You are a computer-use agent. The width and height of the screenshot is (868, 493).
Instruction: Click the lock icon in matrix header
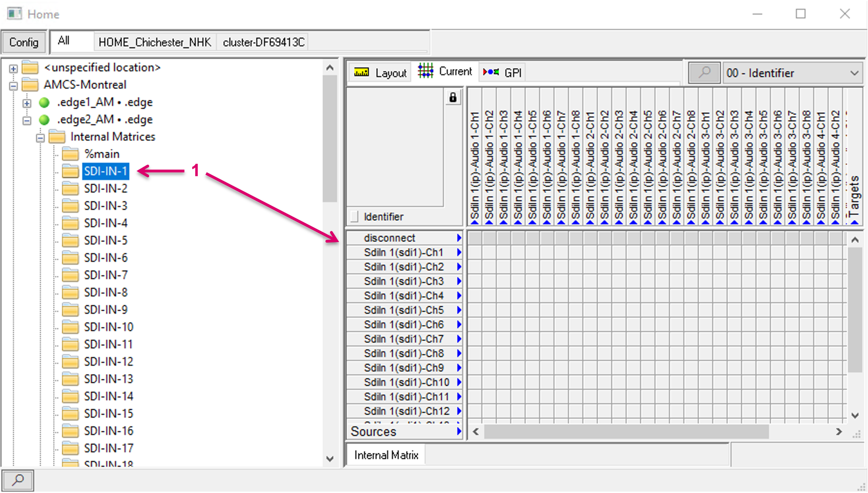click(x=453, y=98)
